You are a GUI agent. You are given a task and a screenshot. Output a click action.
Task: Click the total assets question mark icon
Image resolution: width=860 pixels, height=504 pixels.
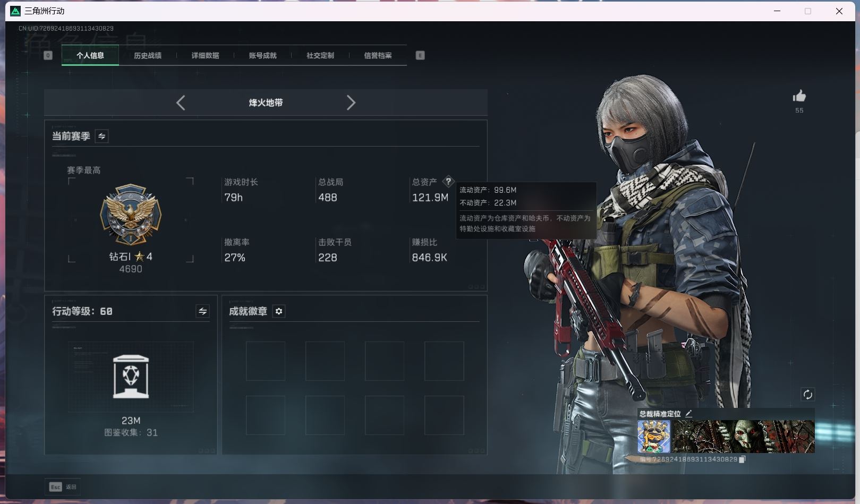pos(448,182)
